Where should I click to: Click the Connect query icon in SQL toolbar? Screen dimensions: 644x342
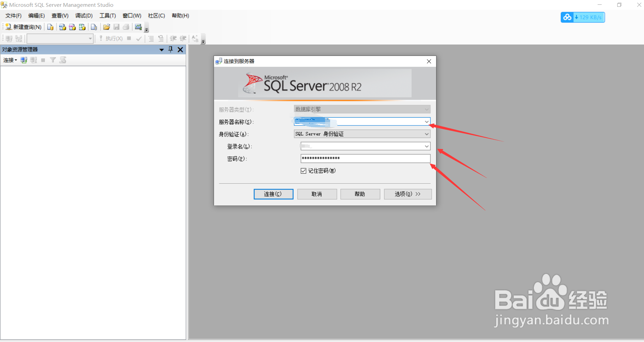click(9, 39)
